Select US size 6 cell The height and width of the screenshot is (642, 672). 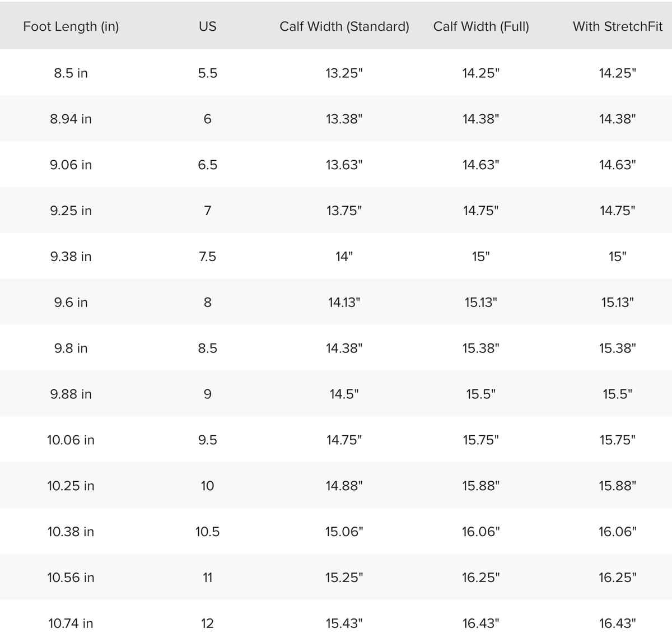point(207,119)
